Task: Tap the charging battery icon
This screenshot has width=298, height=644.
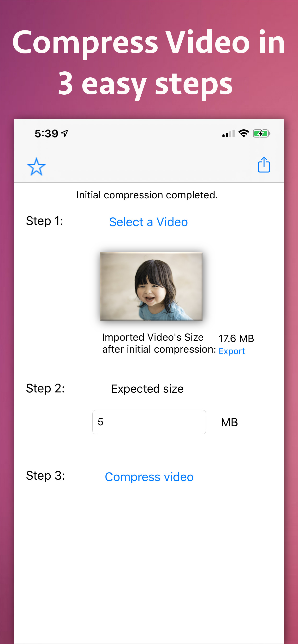Action: tap(261, 133)
